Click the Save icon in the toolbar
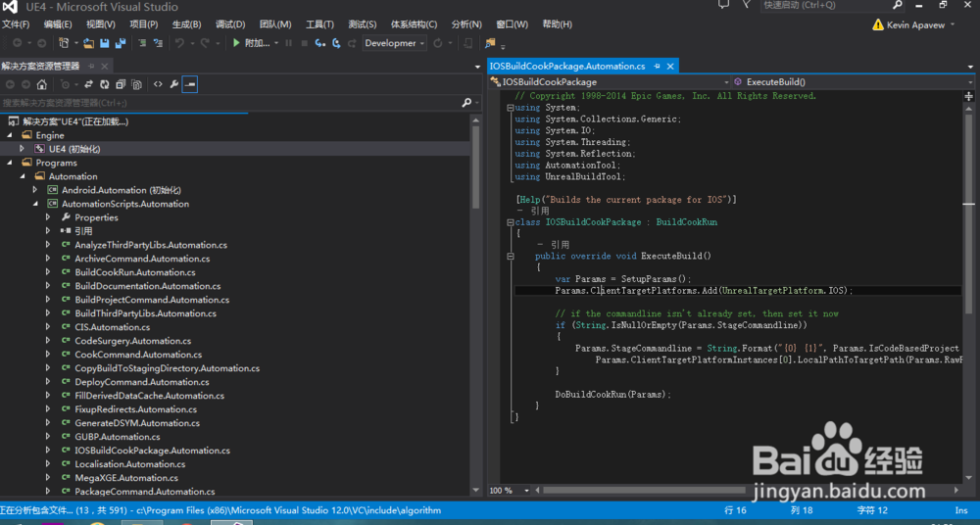 105,43
